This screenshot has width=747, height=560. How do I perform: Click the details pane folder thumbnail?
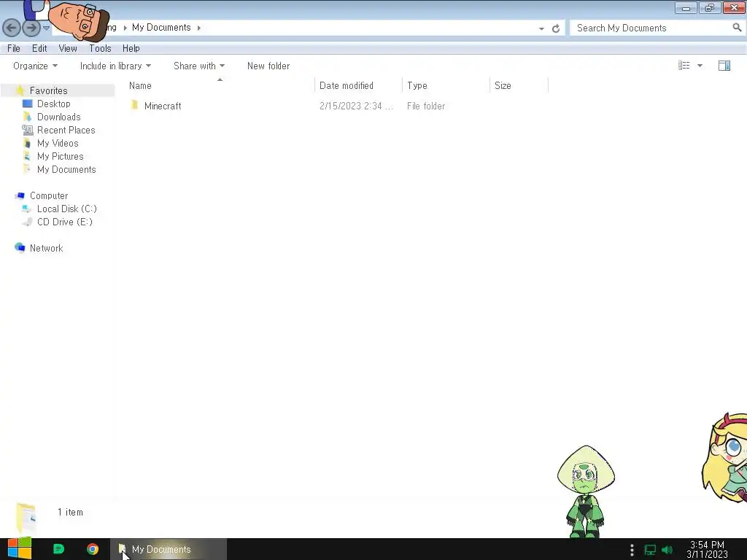point(26,517)
